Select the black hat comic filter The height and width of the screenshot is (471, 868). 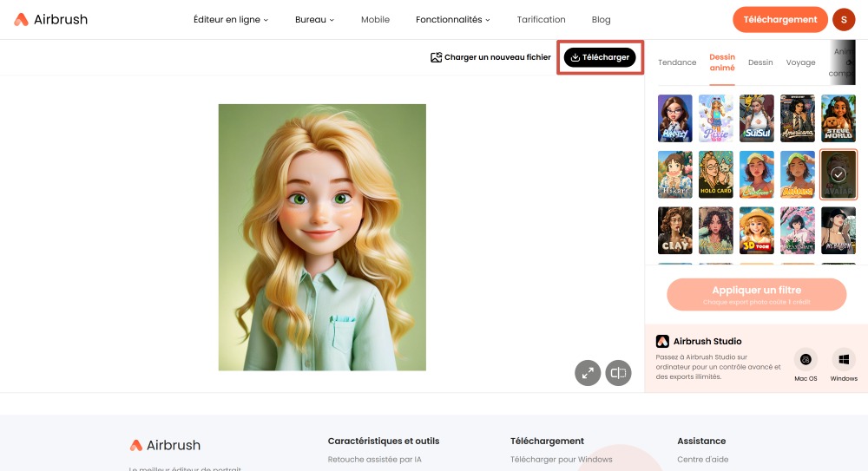[x=838, y=230]
